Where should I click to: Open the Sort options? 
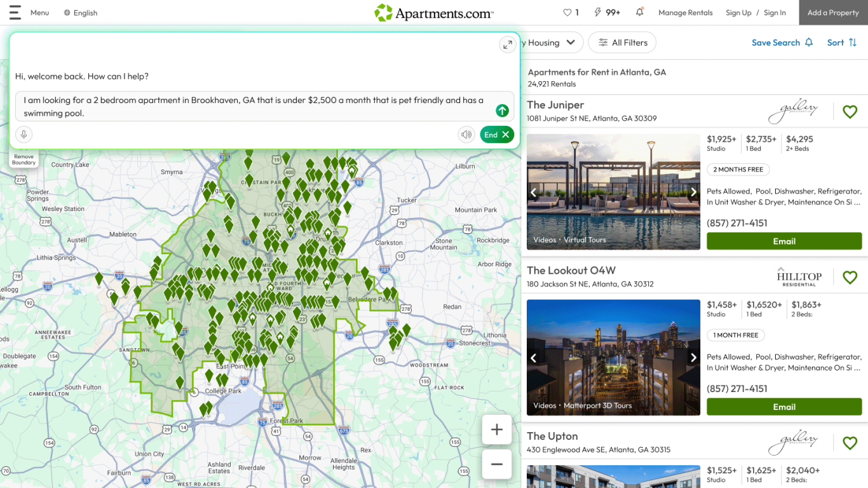[x=842, y=43]
